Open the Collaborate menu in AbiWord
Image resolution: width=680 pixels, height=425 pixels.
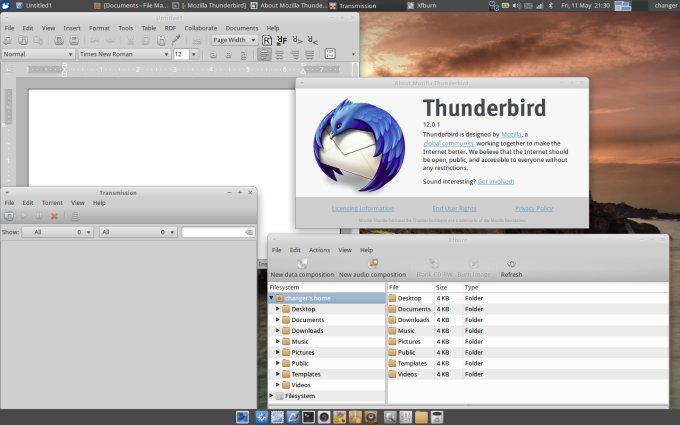pos(200,28)
